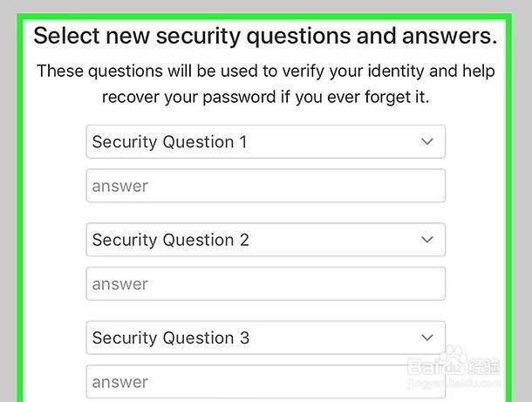
Task: Select the answer input below Security Question 3
Action: click(x=265, y=382)
